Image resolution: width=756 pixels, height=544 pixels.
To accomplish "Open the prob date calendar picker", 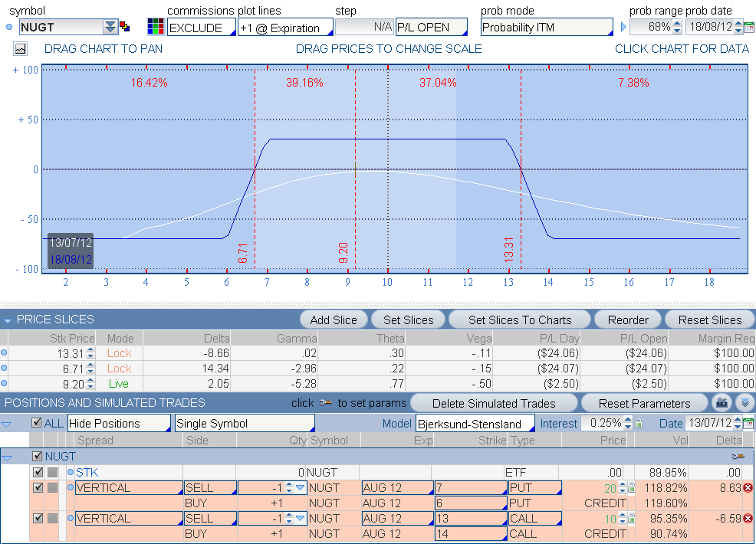I will pyautogui.click(x=748, y=28).
